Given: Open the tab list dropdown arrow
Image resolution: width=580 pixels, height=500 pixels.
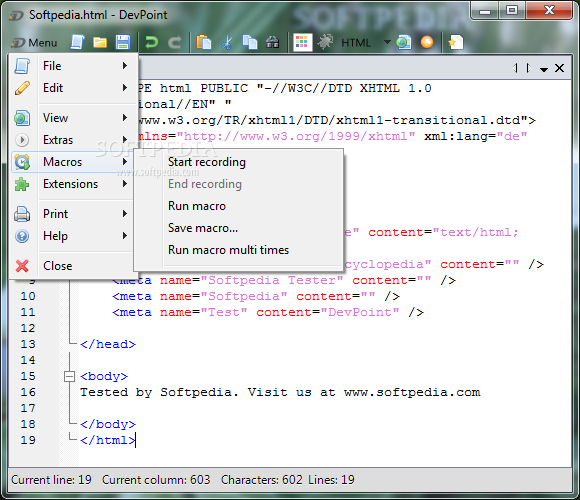Looking at the screenshot, I should coord(543,69).
